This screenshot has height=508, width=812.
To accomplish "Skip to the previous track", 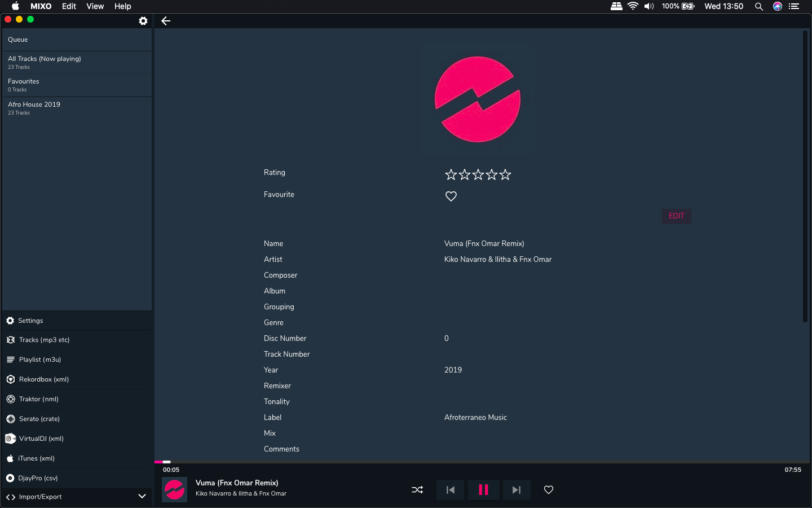I will [450, 490].
